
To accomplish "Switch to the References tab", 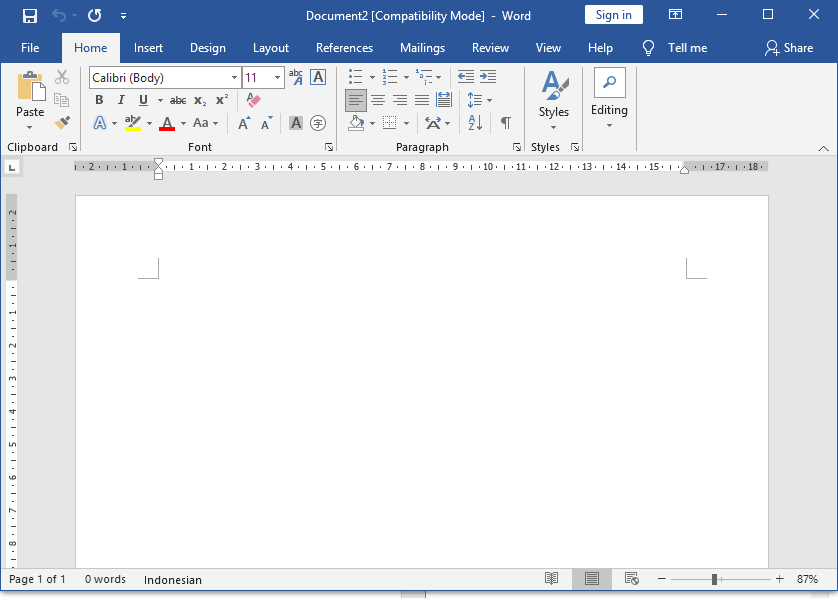I will (344, 48).
